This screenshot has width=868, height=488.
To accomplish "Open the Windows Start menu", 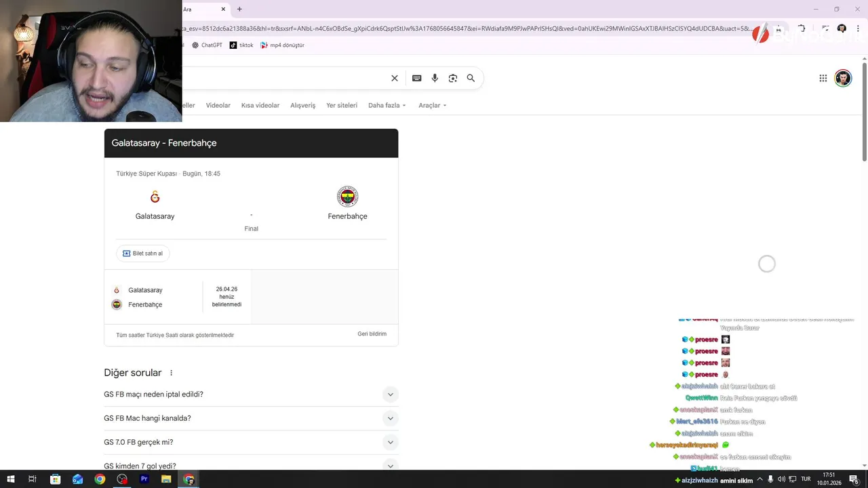I will pos(10,479).
